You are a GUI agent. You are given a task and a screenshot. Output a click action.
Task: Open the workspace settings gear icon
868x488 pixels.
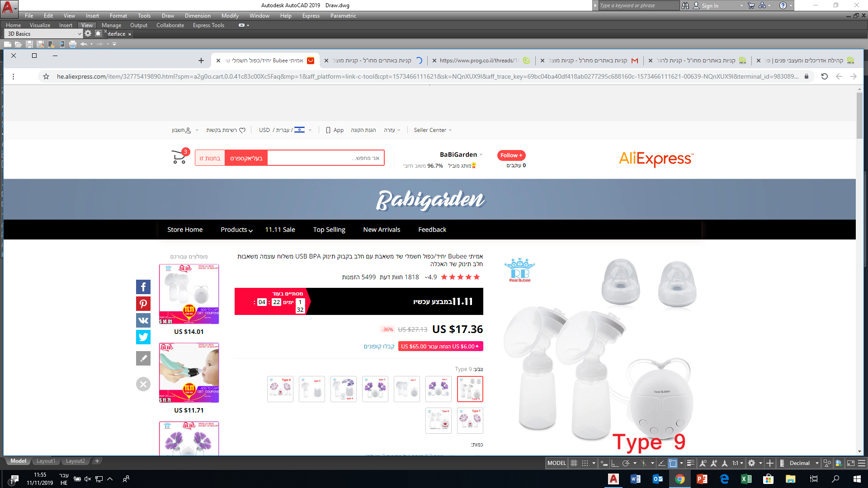pyautogui.click(x=88, y=33)
